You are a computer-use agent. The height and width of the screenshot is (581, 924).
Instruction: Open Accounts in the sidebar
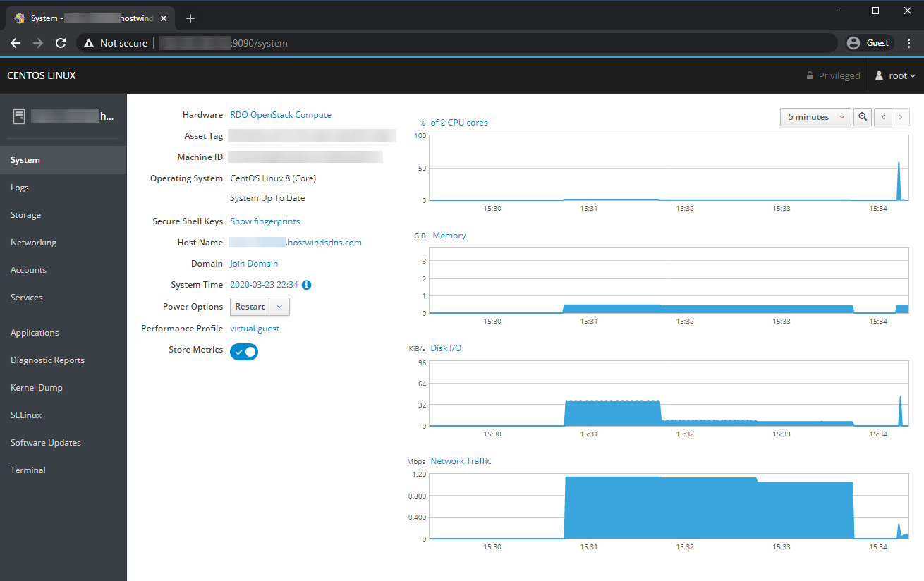(63, 270)
